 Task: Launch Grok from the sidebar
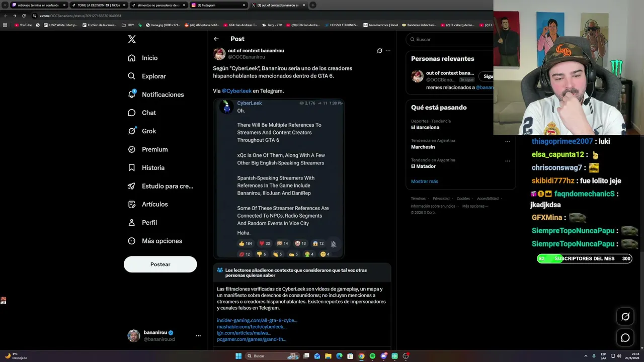[x=142, y=131]
